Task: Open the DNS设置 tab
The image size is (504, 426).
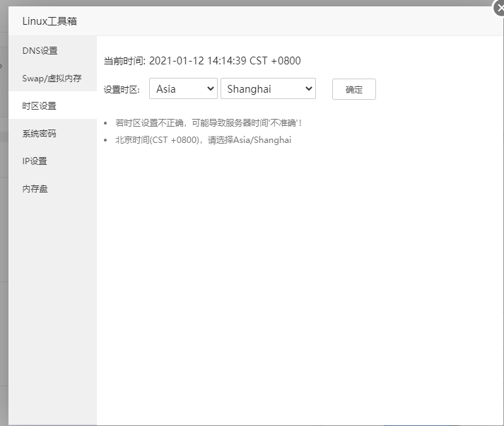Action: 53,50
